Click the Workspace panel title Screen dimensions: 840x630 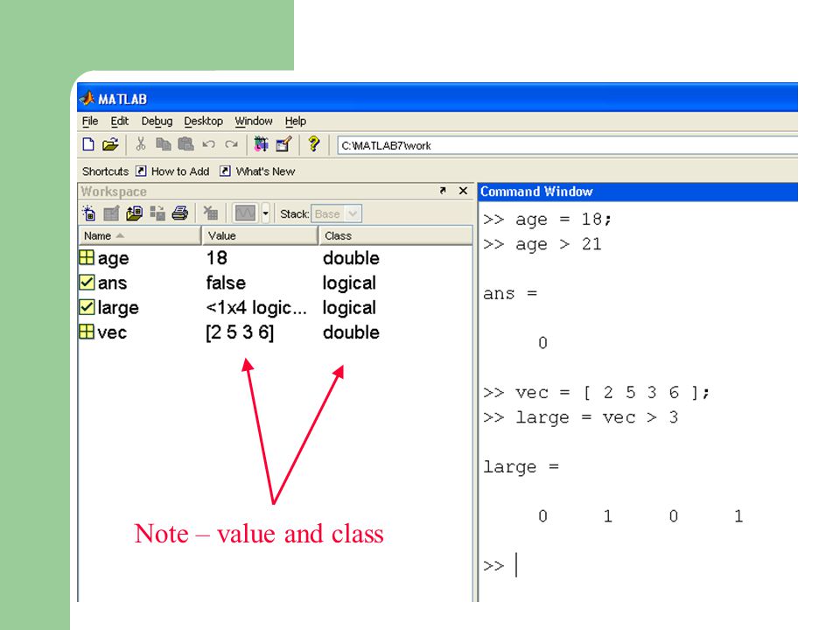click(x=114, y=192)
